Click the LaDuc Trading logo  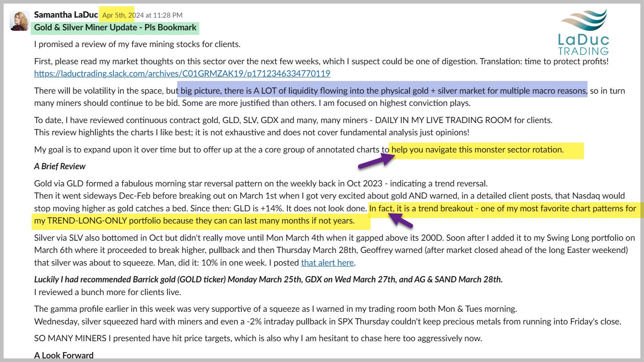click(x=583, y=32)
